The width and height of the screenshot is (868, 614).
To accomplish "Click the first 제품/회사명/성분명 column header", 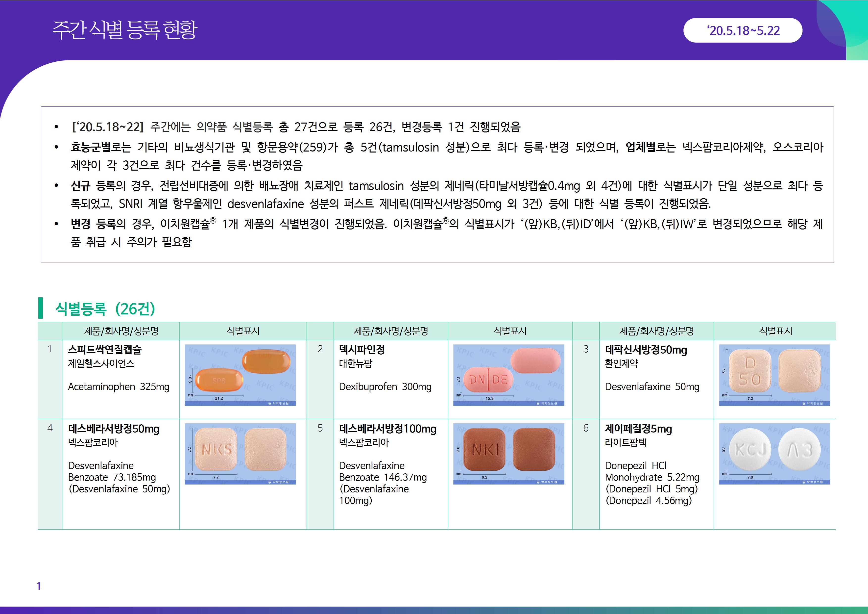I will click(x=121, y=331).
